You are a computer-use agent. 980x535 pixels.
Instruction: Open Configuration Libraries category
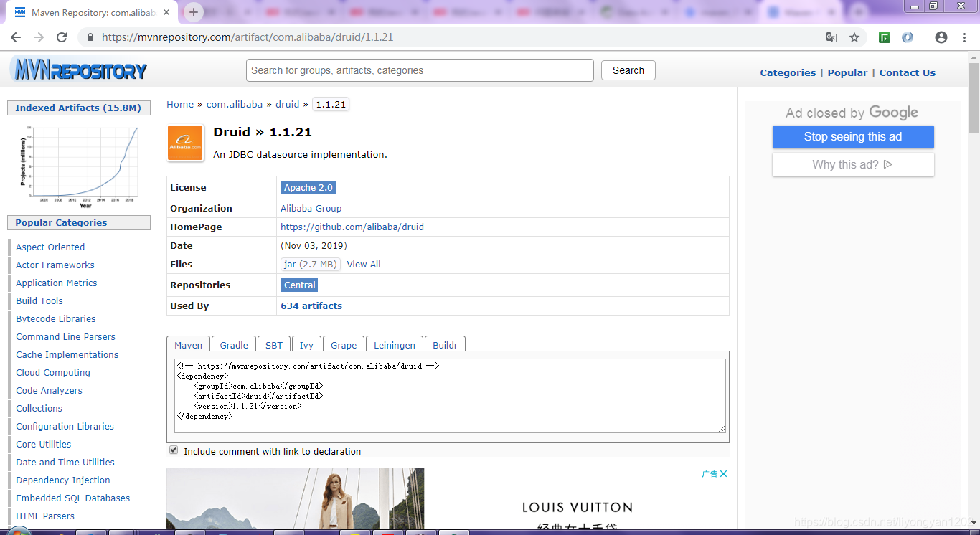coord(65,426)
